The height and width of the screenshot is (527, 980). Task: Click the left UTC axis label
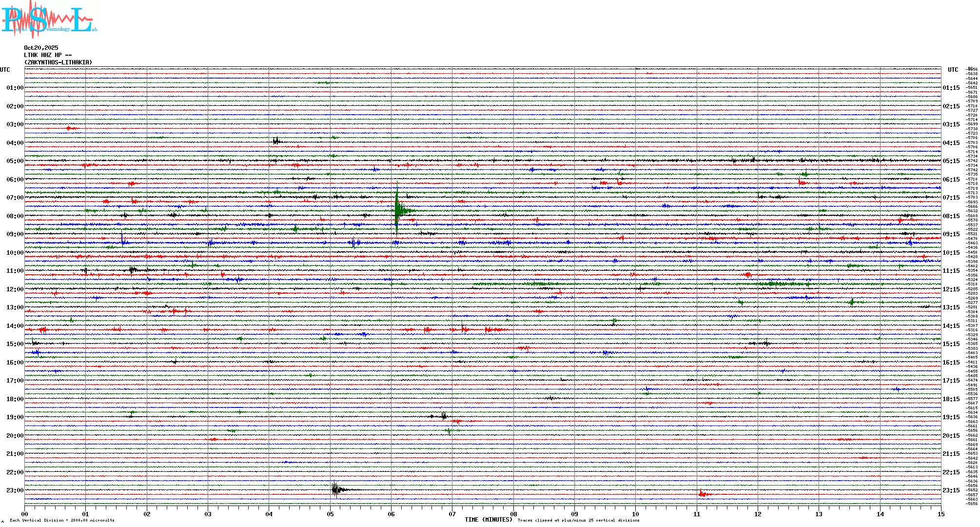(x=5, y=70)
